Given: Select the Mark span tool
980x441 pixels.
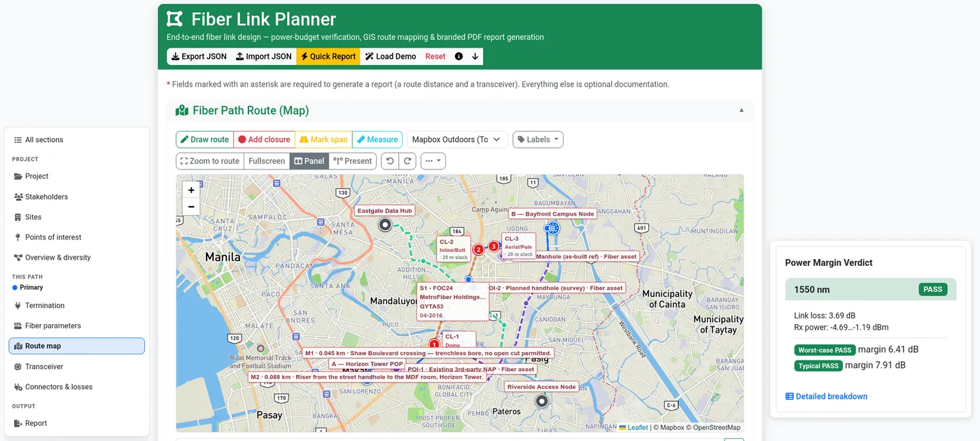Looking at the screenshot, I should click(x=324, y=140).
